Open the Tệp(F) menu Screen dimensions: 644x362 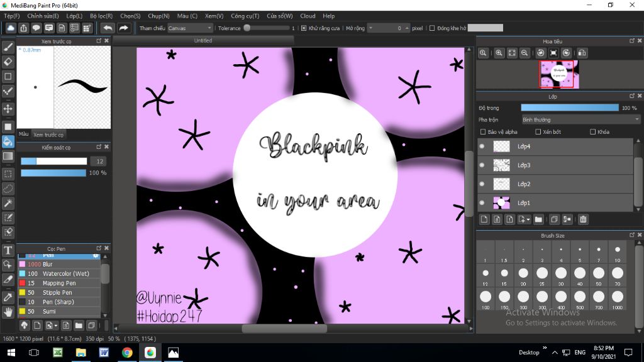click(11, 16)
